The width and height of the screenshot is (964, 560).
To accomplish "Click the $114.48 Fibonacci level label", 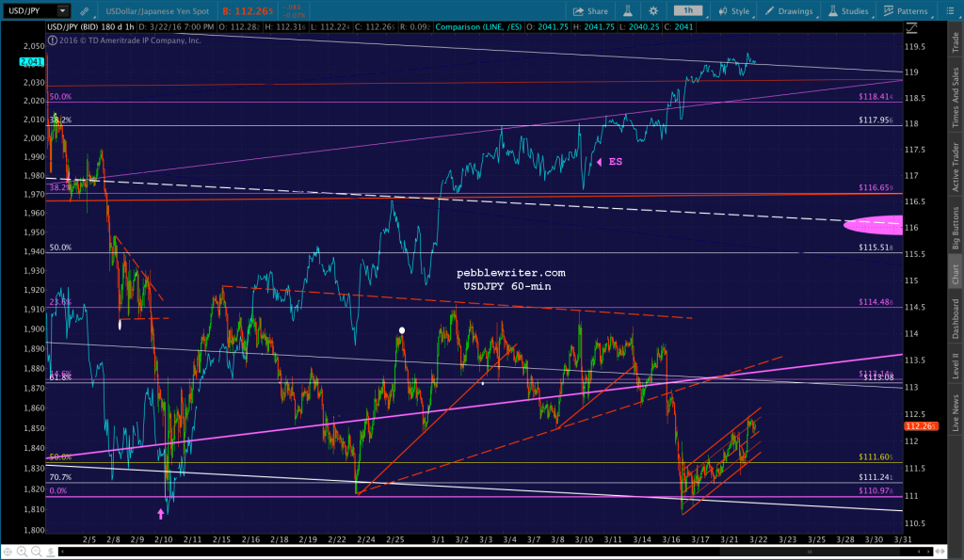I will [876, 302].
